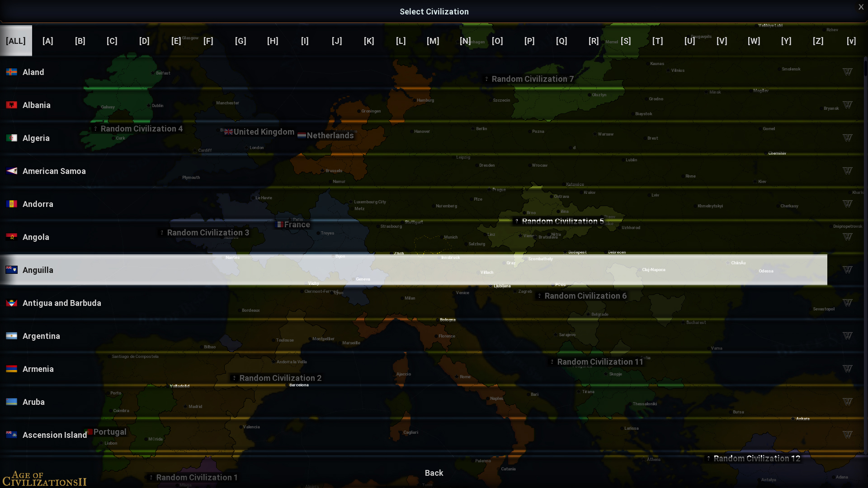Screen dimensions: 868x488
Task: Open wiki icon in Antigua and Barbuda row
Action: click(848, 303)
